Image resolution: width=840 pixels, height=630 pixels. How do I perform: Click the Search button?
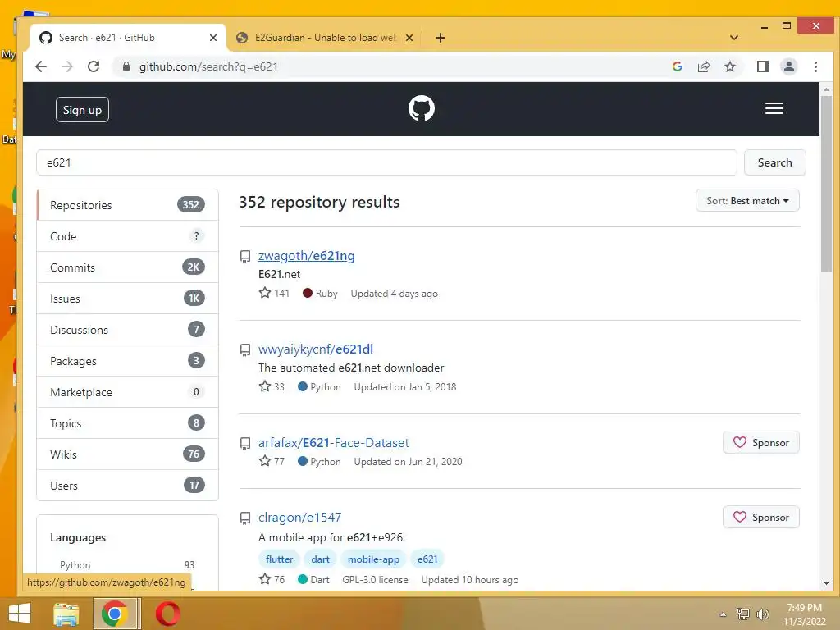(774, 162)
